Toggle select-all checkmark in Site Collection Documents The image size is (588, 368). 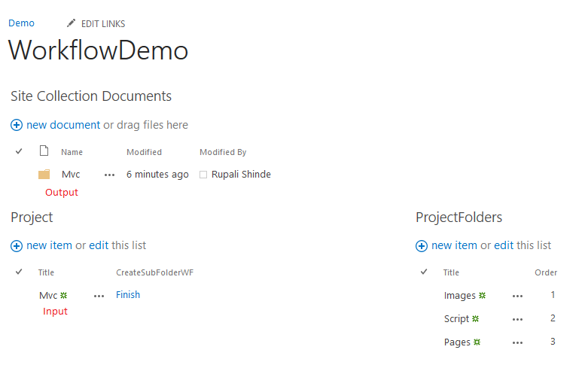coord(19,151)
